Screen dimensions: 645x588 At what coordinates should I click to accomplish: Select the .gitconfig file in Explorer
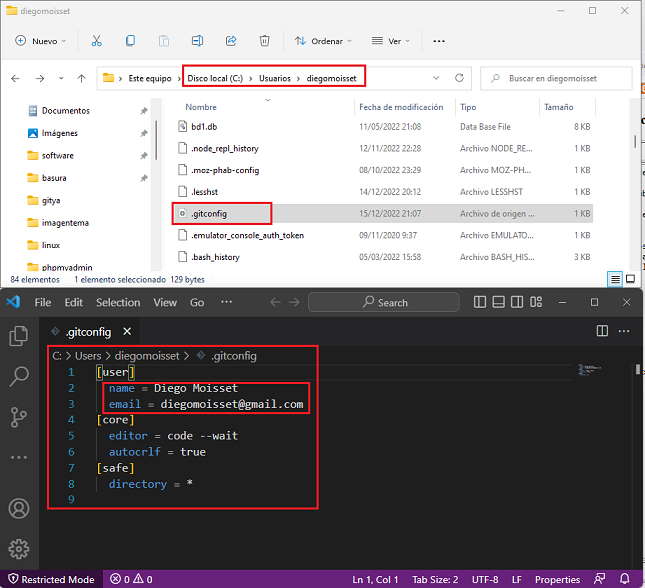tap(209, 214)
